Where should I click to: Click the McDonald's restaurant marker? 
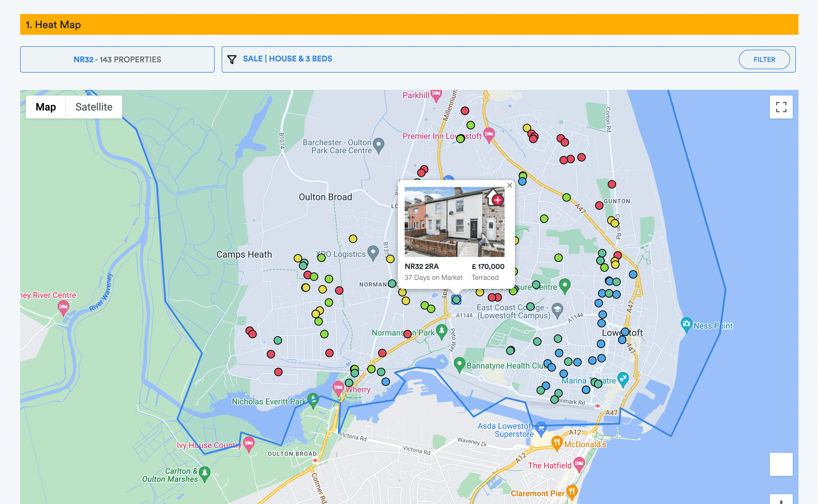557,442
